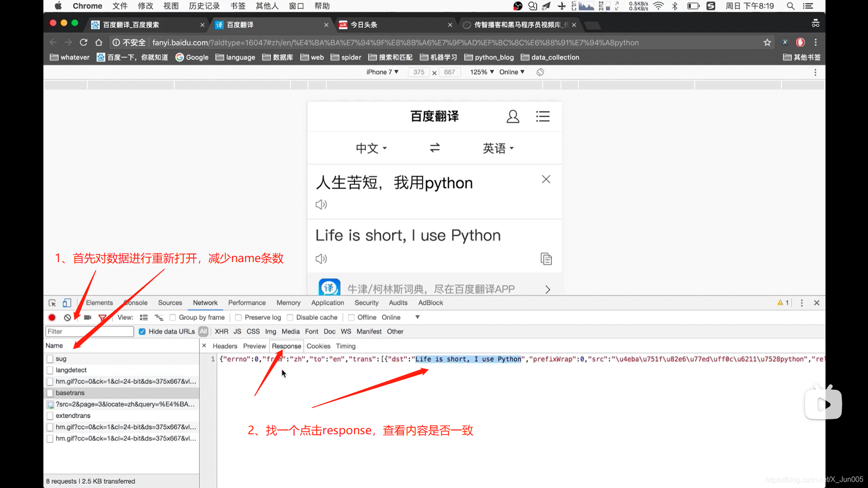The image size is (868, 488).
Task: Click the browser address bar URL
Action: pos(396,42)
